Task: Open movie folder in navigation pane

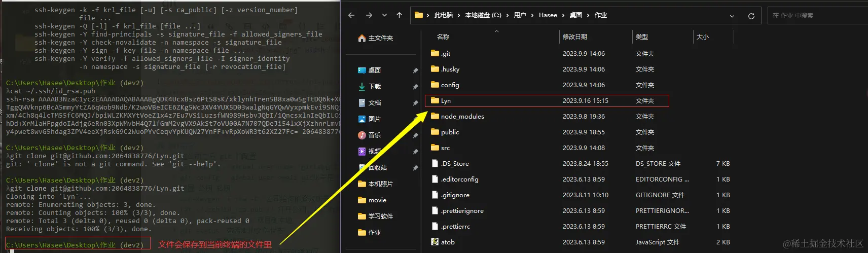Action: click(372, 200)
